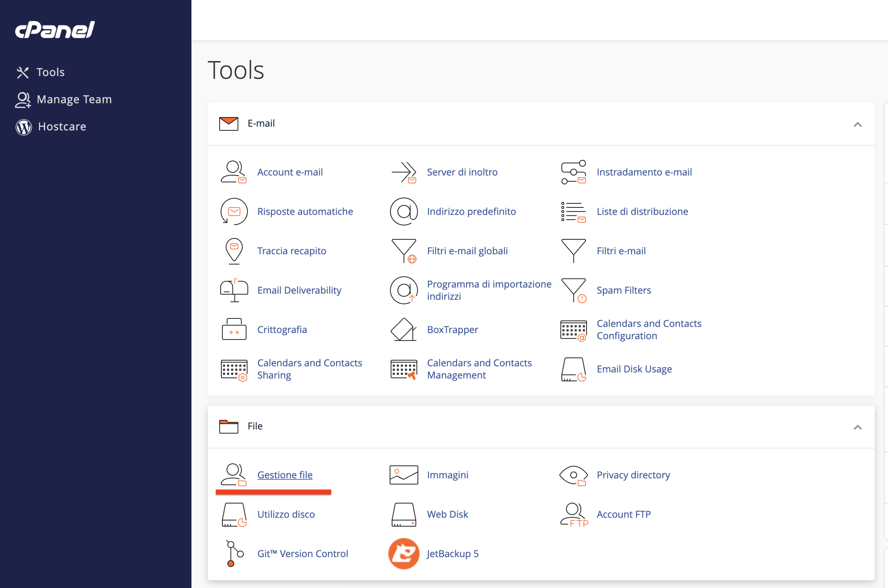Click the Tools wrench icon in sidebar
888x588 pixels.
[x=23, y=73]
